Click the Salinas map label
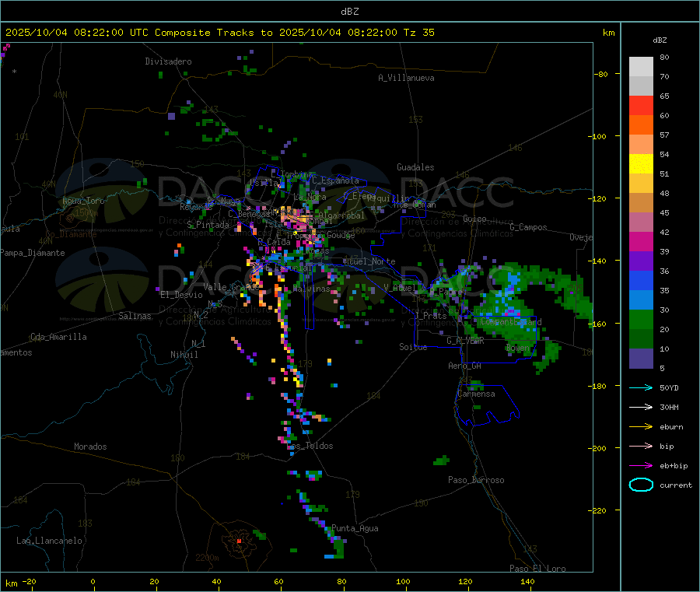The height and width of the screenshot is (592, 700). pos(135,316)
